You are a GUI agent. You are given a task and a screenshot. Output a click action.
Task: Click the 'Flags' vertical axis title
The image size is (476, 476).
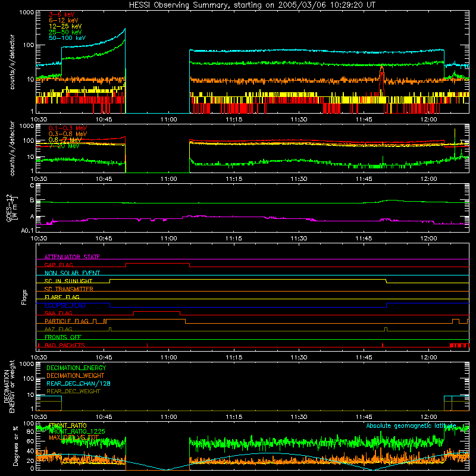[x=24, y=297]
